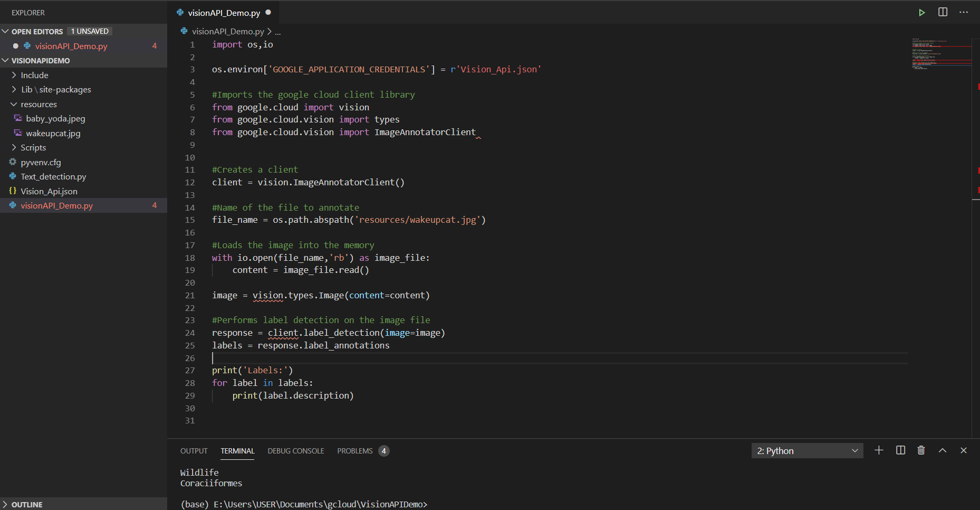Create a new terminal with the plus icon
The height and width of the screenshot is (510, 980).
coord(879,450)
